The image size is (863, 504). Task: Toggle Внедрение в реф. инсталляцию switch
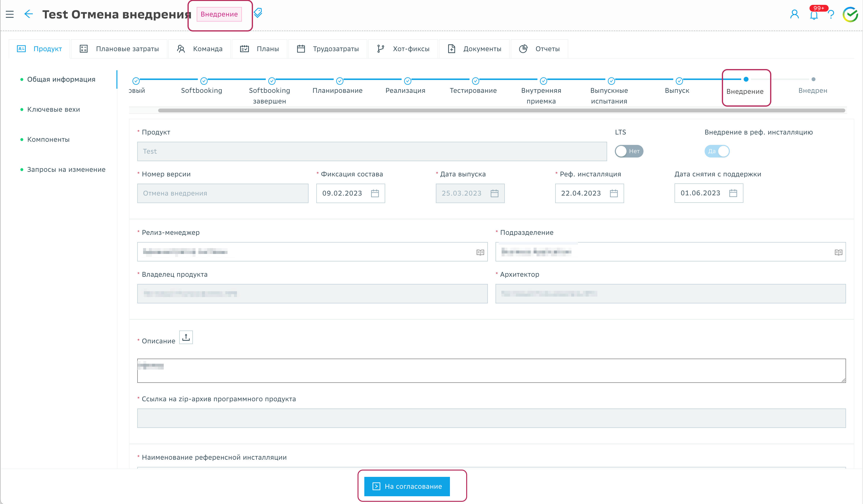[x=717, y=151]
